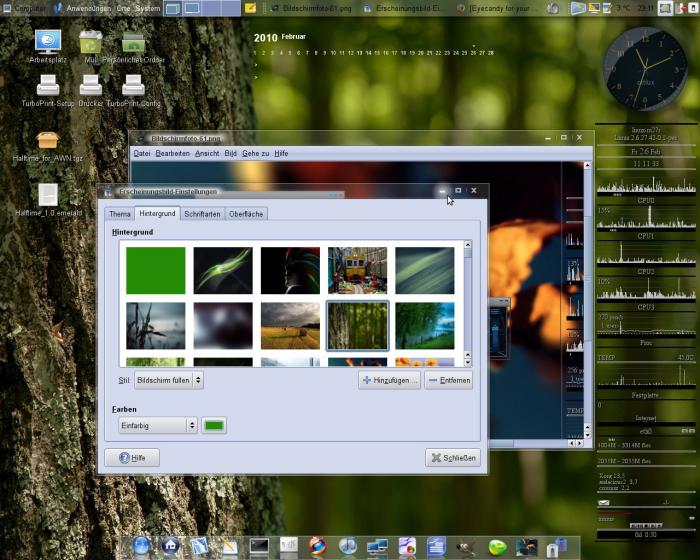Expand the Stil 'Bildschirm füllen' dropdown
This screenshot has width=700, height=560.
168,380
